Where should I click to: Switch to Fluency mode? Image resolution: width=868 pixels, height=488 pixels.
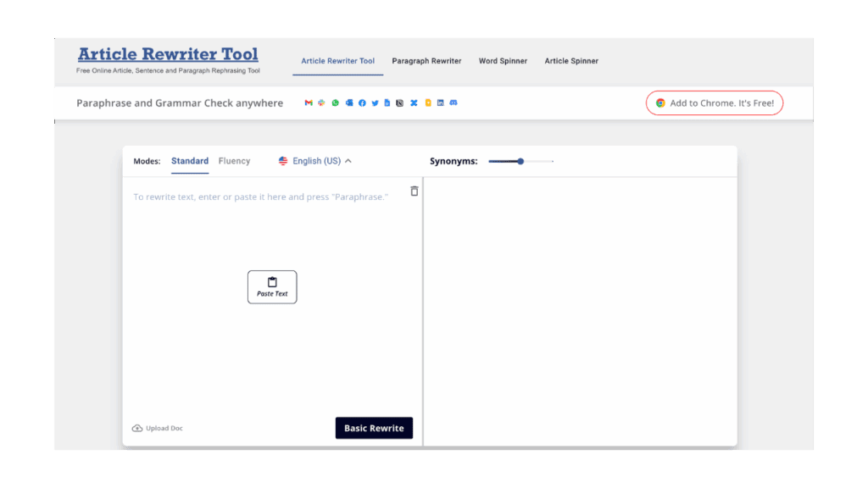point(234,161)
